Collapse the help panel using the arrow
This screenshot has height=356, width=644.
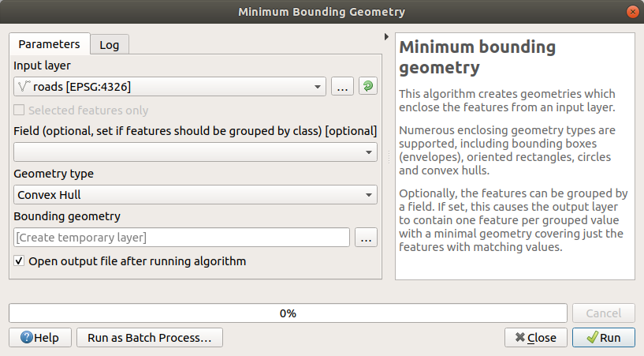[386, 37]
